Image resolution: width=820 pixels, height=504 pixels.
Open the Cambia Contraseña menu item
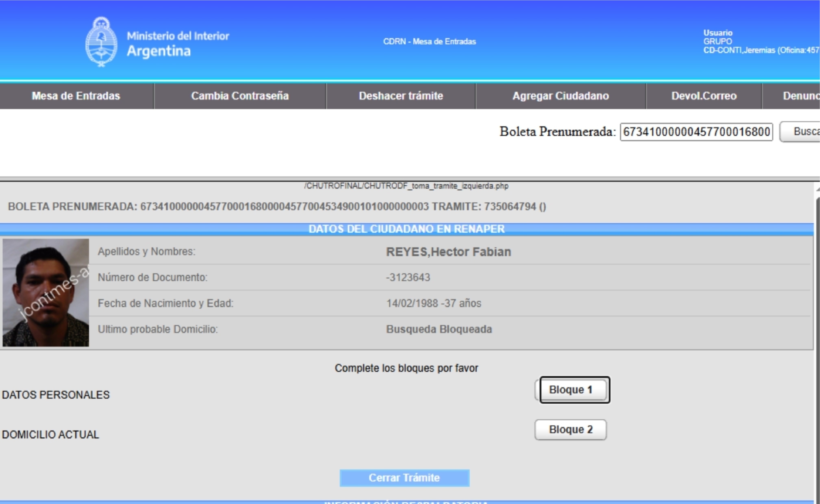[x=240, y=96]
